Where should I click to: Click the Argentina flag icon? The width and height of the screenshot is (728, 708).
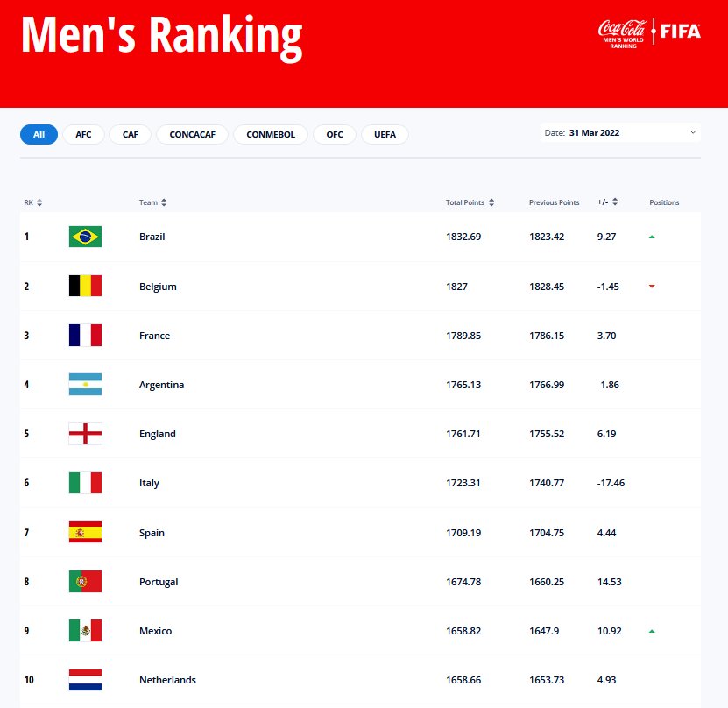coord(85,385)
